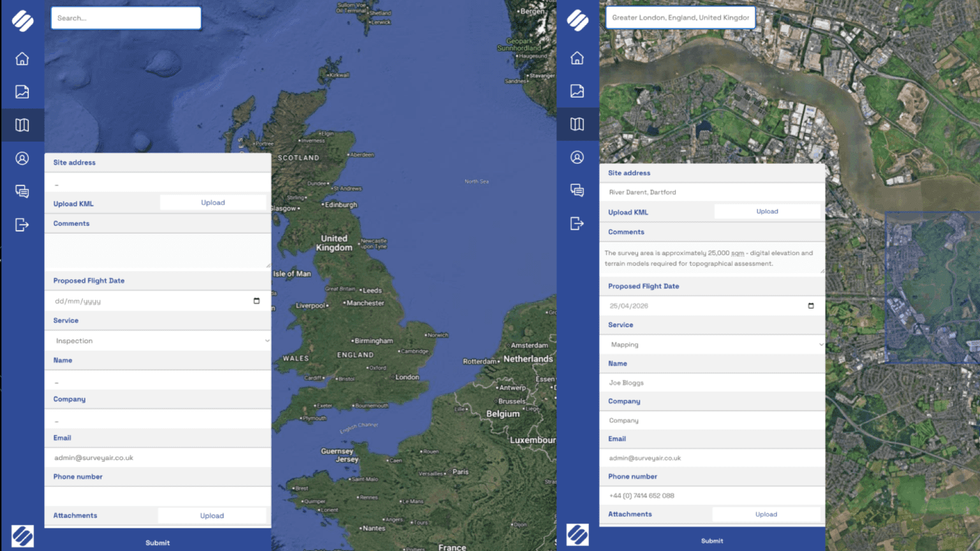Click the SurveyAir logo at top left

click(x=22, y=20)
